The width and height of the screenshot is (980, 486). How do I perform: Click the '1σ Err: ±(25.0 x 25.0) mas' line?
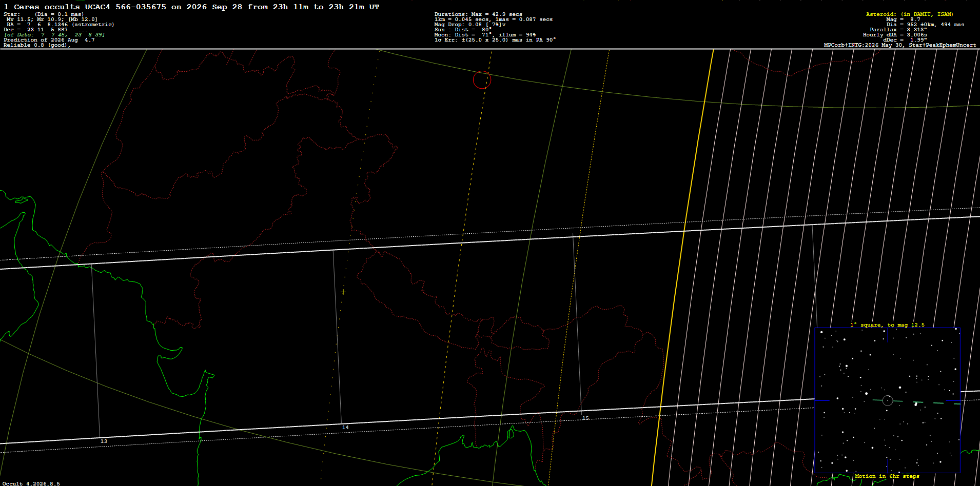click(x=495, y=40)
